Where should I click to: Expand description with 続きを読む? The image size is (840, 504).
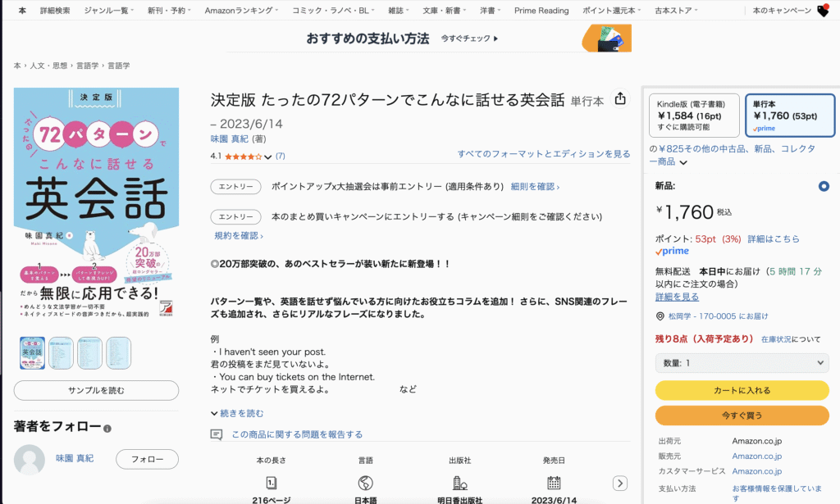(237, 414)
